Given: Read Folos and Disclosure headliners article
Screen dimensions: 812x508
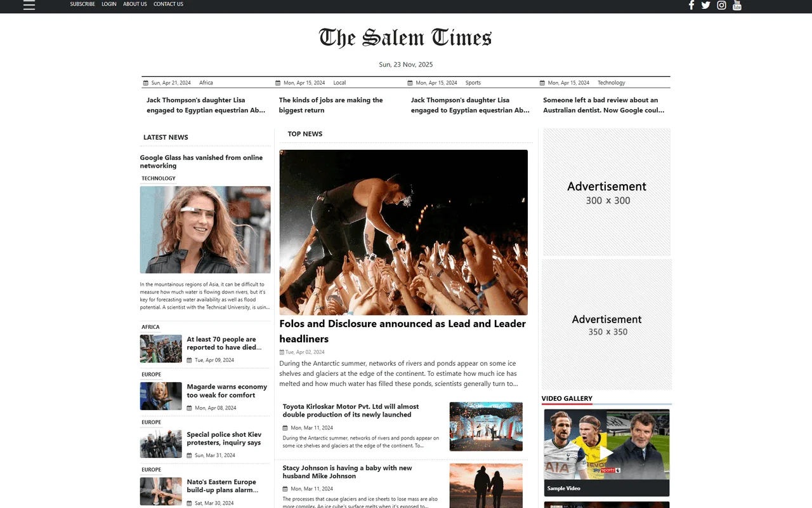Looking at the screenshot, I should (x=402, y=331).
